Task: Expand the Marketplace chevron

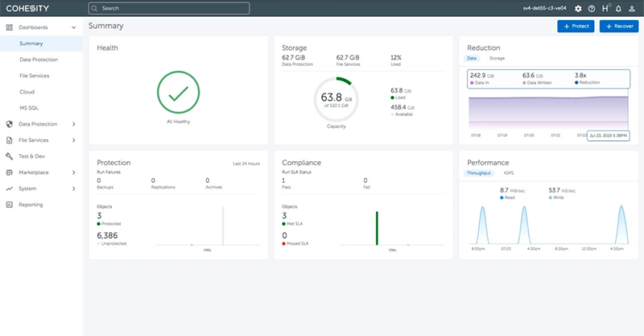Action: pos(74,172)
